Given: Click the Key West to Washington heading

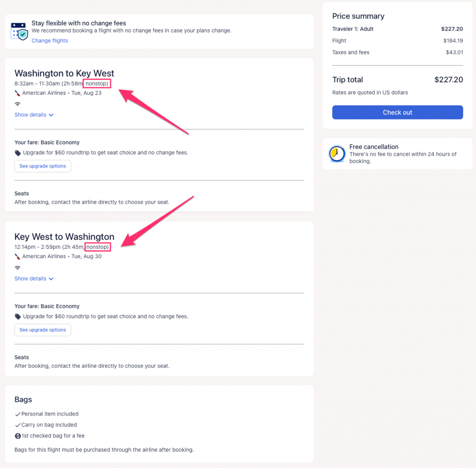Looking at the screenshot, I should (x=64, y=237).
